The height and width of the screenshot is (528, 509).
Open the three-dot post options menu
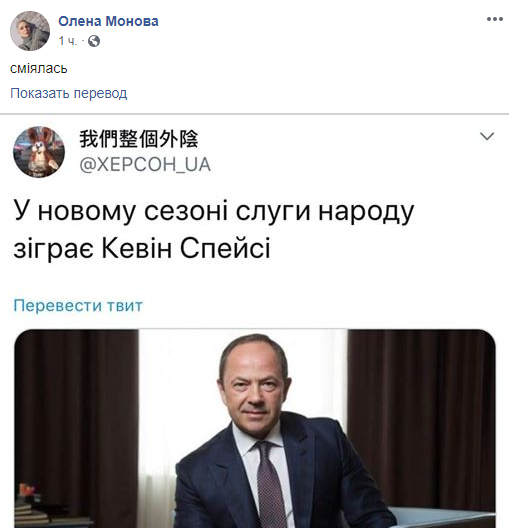tap(495, 19)
